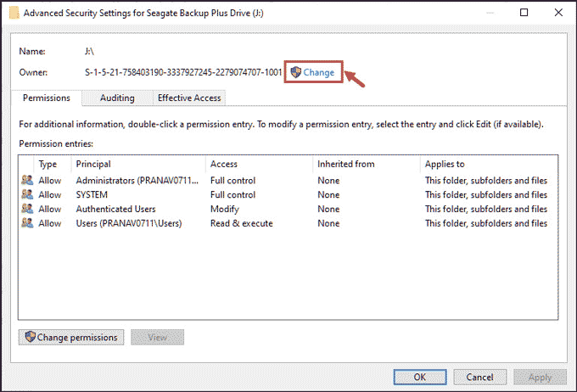Sort by the Type column header
Viewport: 577px width, 392px height.
tap(48, 164)
